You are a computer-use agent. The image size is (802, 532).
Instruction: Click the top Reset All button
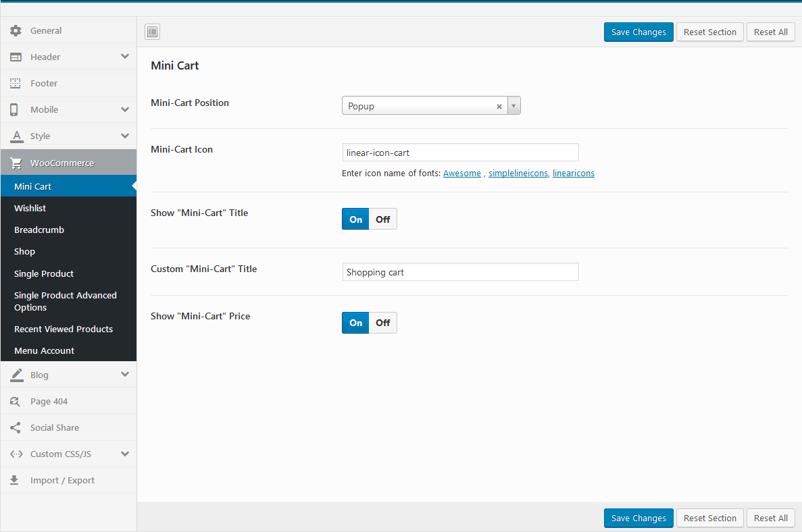pyautogui.click(x=771, y=32)
